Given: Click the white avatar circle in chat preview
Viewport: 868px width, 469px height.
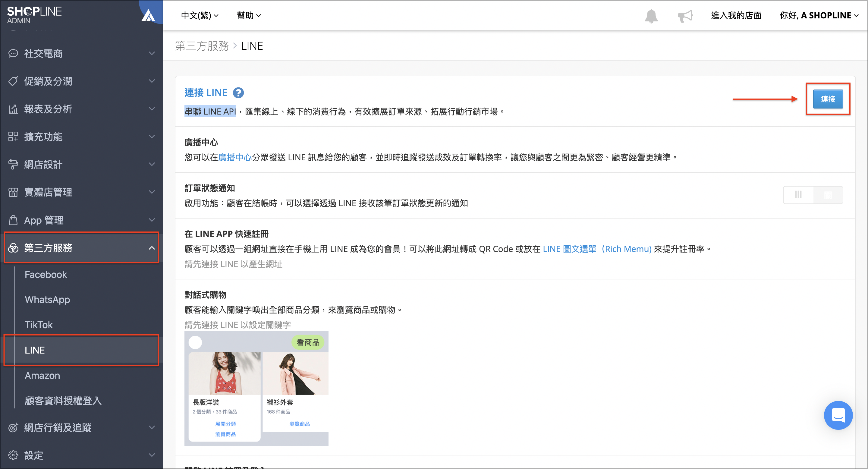Looking at the screenshot, I should [195, 342].
